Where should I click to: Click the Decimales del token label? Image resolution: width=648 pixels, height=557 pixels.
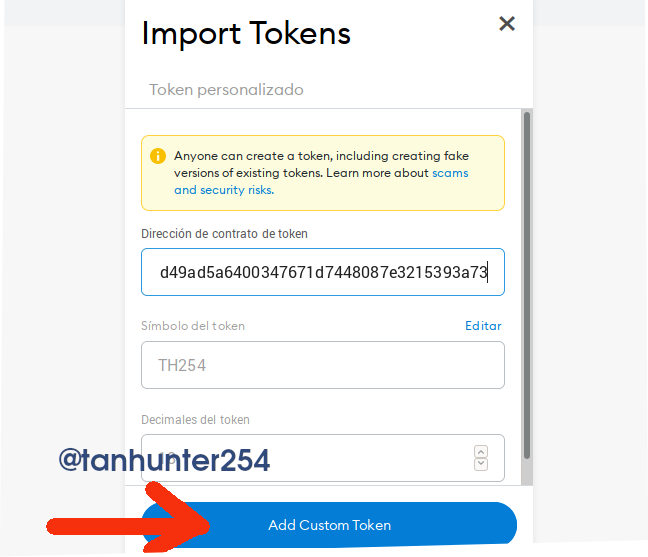point(195,420)
